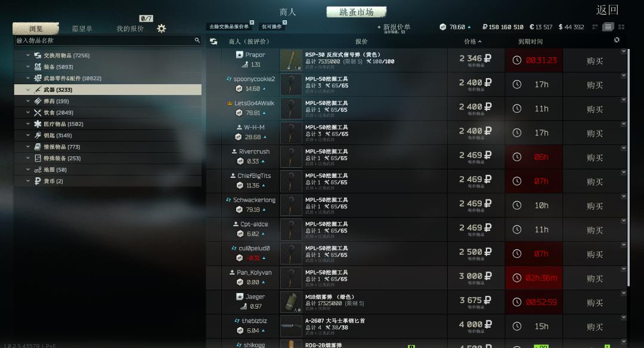Click the M18 smoke grenade item icon
Screen dimensions: 644x348
(x=291, y=302)
